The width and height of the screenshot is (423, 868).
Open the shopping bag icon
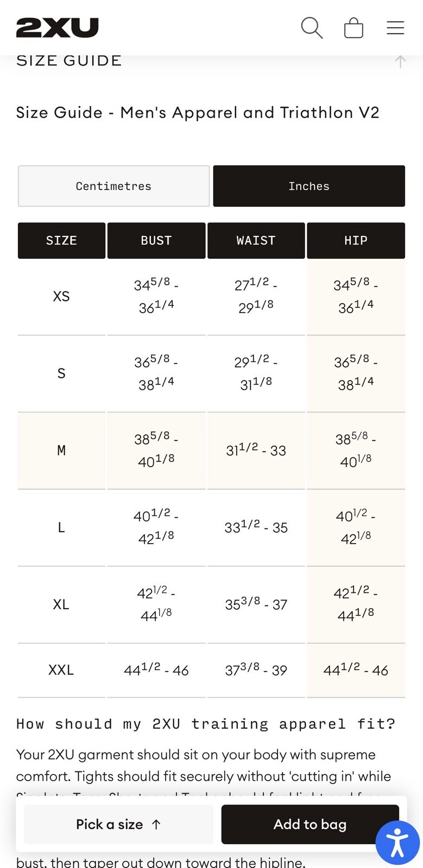(353, 28)
